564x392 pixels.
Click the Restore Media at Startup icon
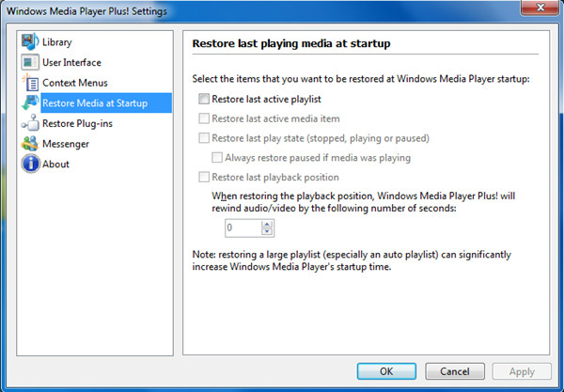[30, 102]
